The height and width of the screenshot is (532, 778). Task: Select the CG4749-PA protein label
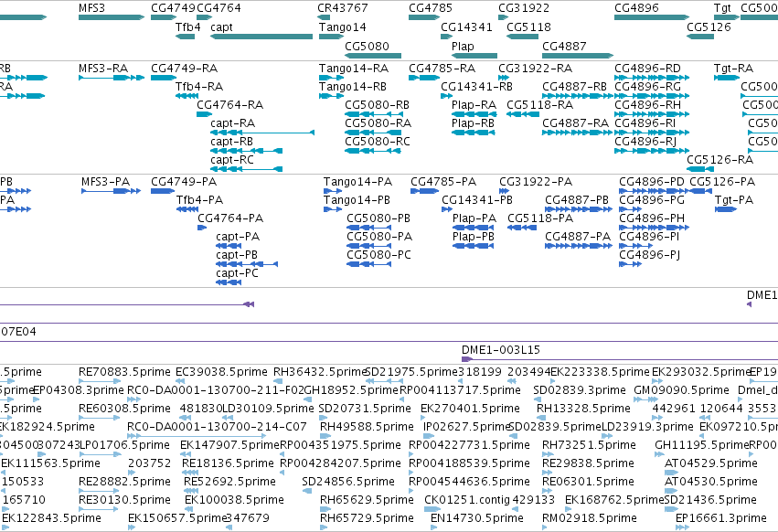coord(184,182)
